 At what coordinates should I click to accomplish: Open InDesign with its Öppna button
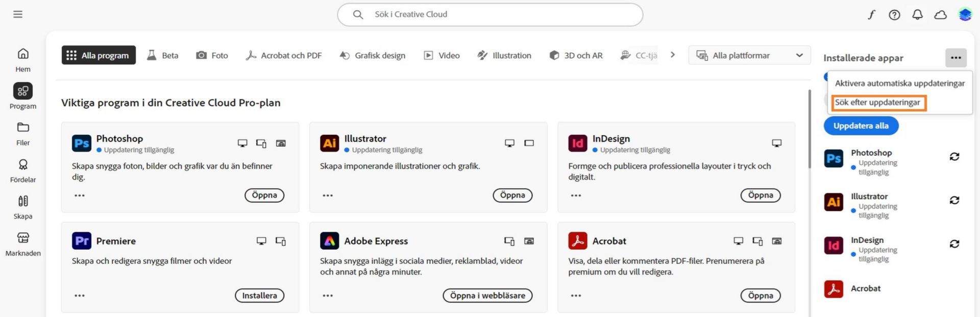(761, 195)
